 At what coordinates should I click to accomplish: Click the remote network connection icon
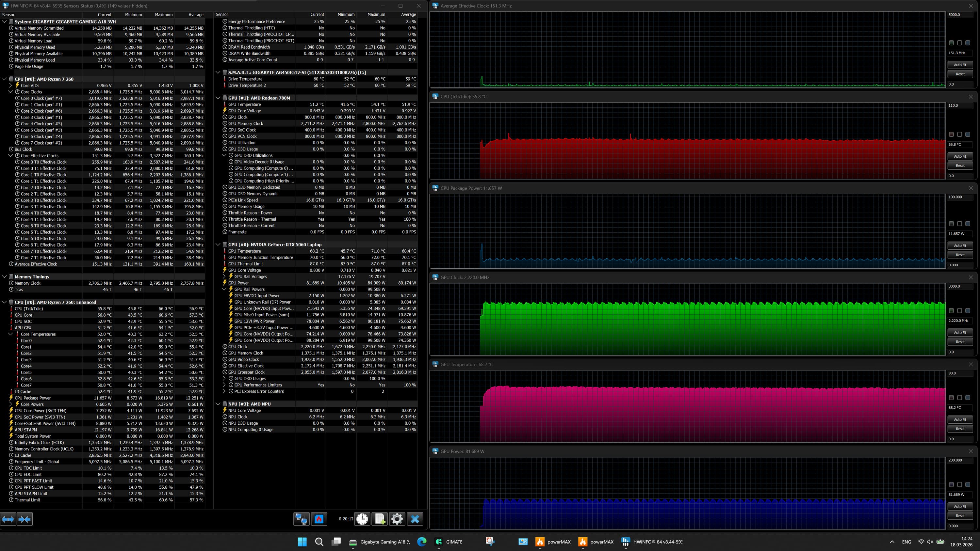(x=301, y=519)
